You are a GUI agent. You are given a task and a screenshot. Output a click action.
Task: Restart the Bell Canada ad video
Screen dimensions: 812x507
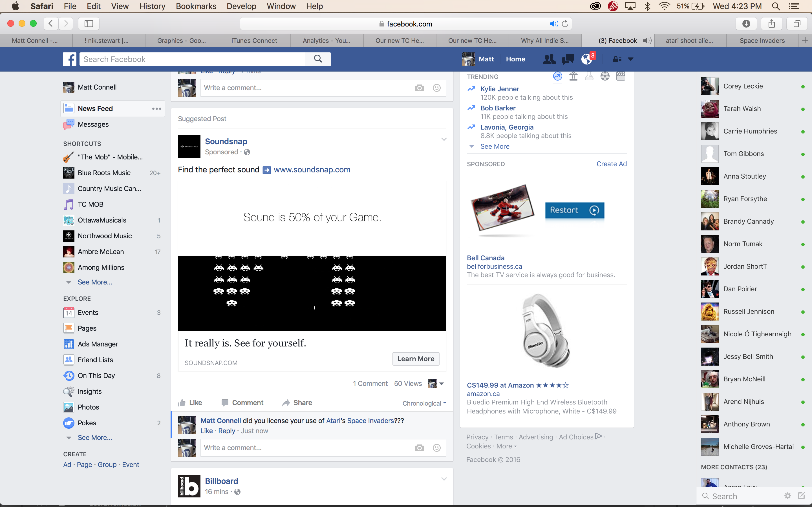[x=574, y=210]
